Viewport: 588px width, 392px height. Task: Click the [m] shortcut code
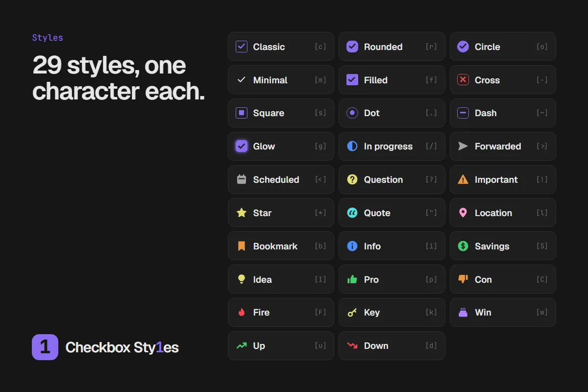point(320,80)
